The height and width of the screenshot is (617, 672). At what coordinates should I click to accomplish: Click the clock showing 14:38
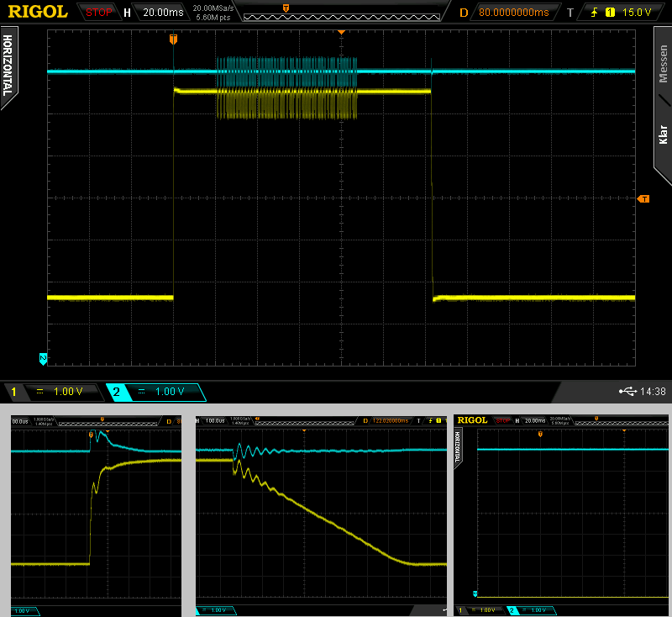tap(652, 392)
